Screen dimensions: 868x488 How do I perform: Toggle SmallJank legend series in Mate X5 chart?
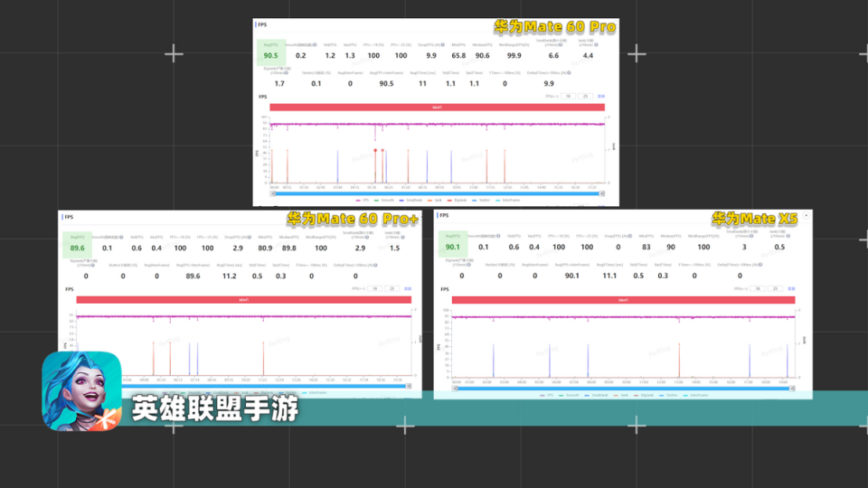pyautogui.click(x=596, y=395)
